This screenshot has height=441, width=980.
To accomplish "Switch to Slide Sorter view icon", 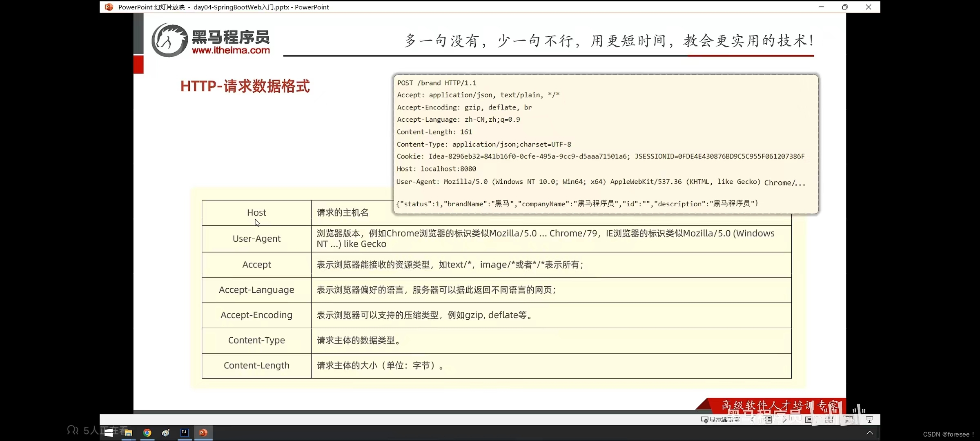I will point(829,419).
